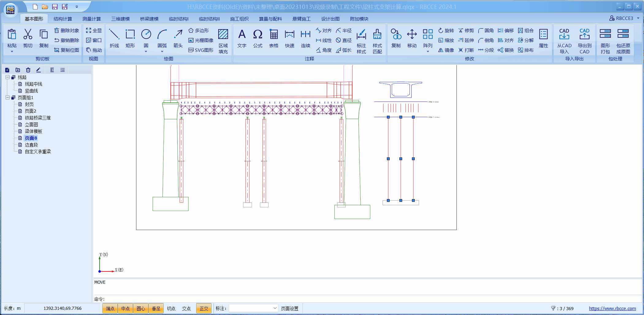The height and width of the screenshot is (315, 644).
Task: Open the www.rbcce.com link
Action: pyautogui.click(x=612, y=308)
